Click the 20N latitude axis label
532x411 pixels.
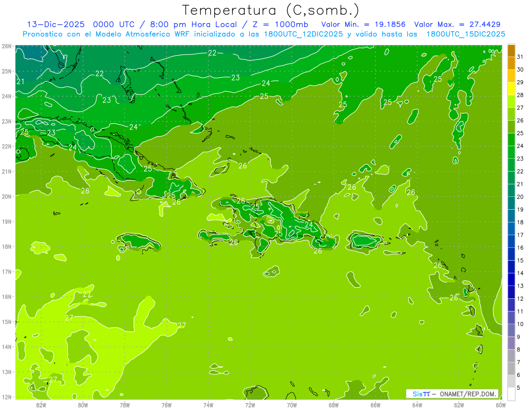coord(7,196)
